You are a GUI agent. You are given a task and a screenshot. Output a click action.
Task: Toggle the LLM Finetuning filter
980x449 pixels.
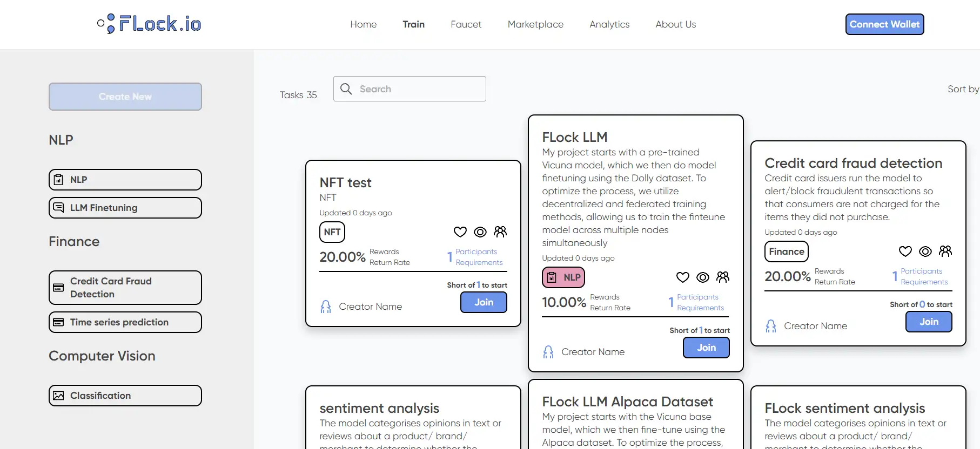tap(125, 208)
